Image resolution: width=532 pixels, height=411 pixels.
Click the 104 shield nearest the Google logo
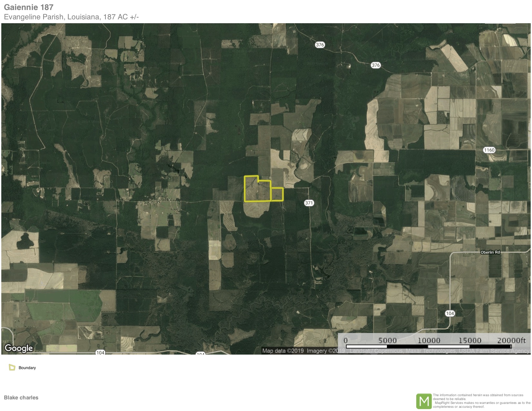[100, 353]
